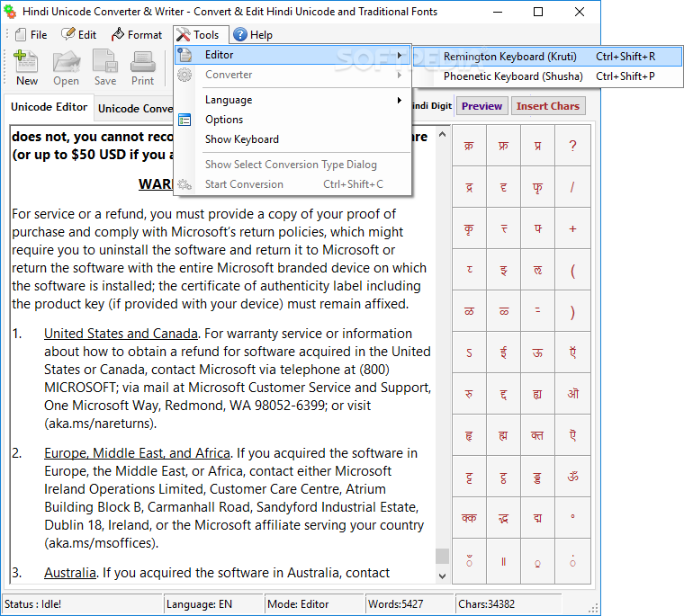
Task: Expand the Language submenu arrow
Action: pos(399,101)
